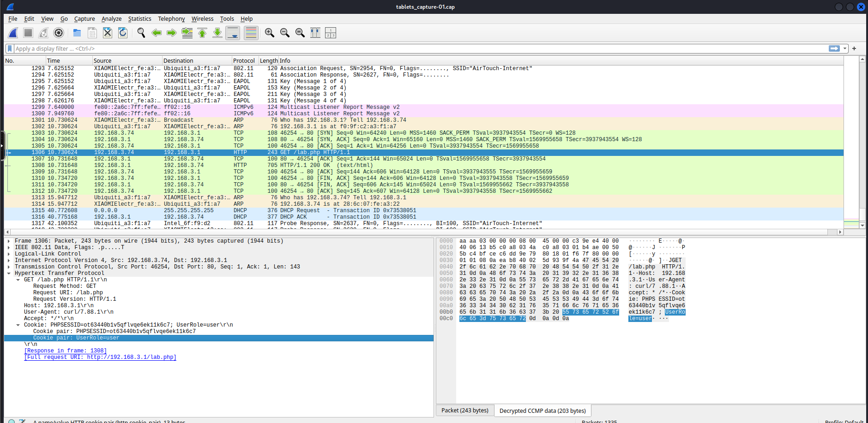The width and height of the screenshot is (868, 423).
Task: Toggle the display filter bookmark
Action: tap(10, 48)
